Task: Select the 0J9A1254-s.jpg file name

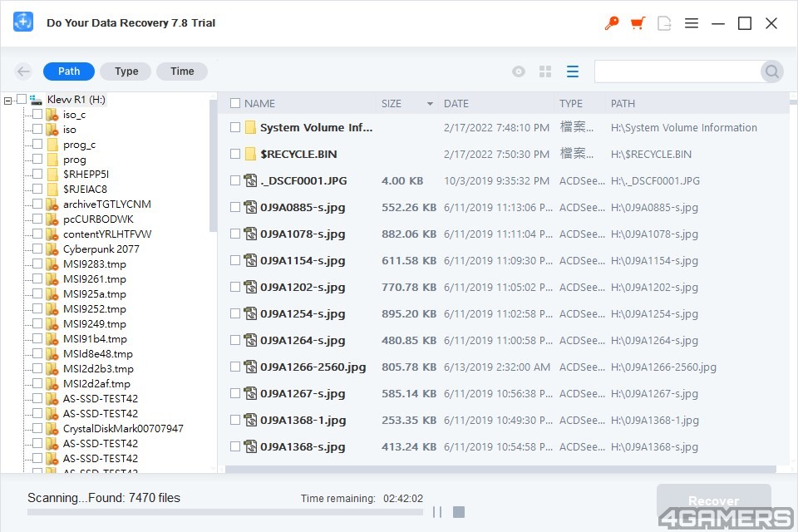Action: point(303,313)
